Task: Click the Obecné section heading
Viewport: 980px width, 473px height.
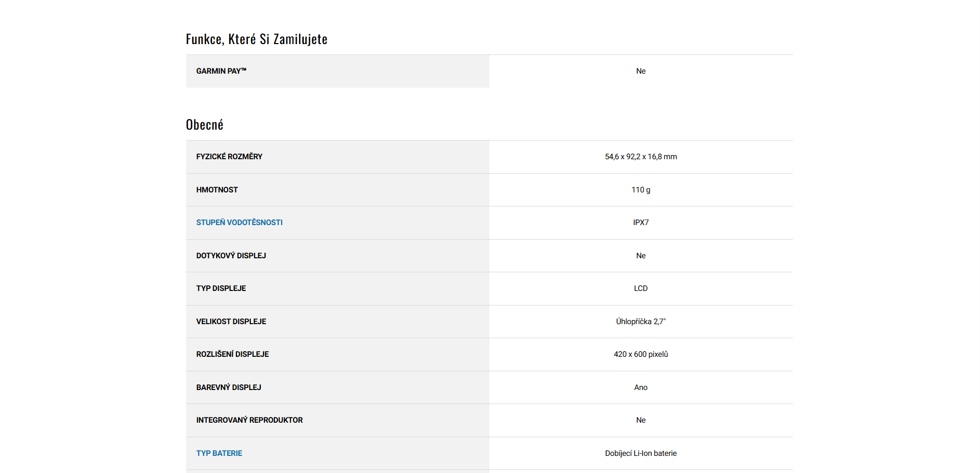Action: click(x=204, y=125)
